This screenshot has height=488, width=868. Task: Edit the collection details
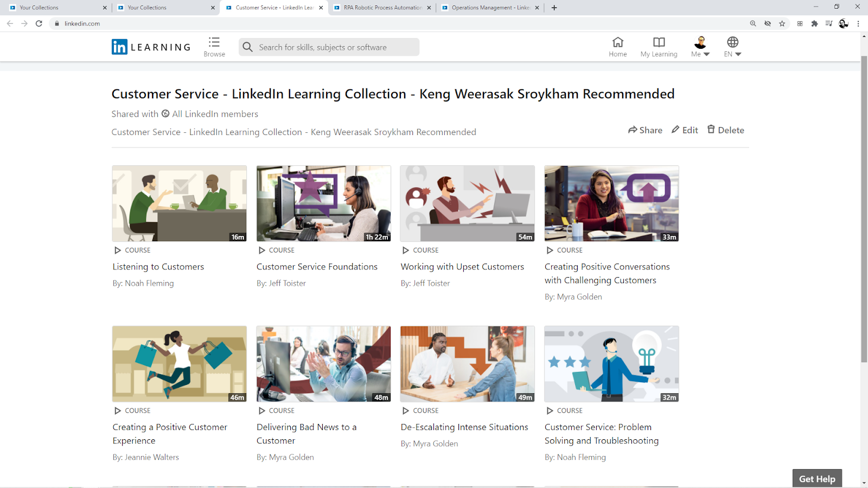tap(685, 130)
